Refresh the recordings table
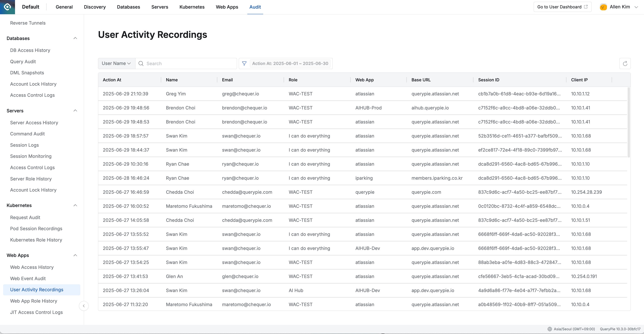 625,64
